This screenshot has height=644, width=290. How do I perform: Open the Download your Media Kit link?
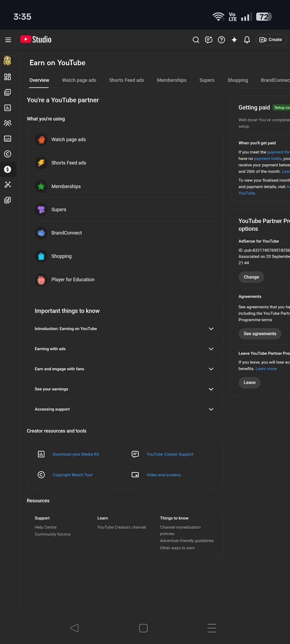click(76, 454)
